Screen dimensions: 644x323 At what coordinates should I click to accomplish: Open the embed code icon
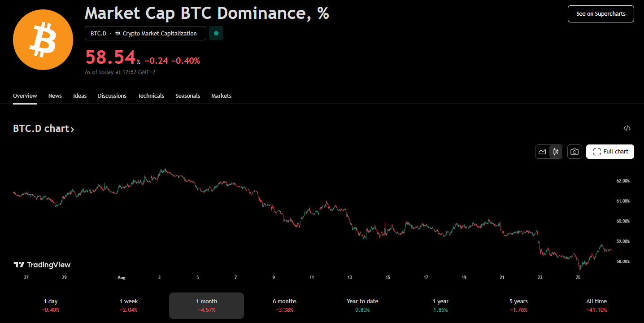(x=627, y=128)
